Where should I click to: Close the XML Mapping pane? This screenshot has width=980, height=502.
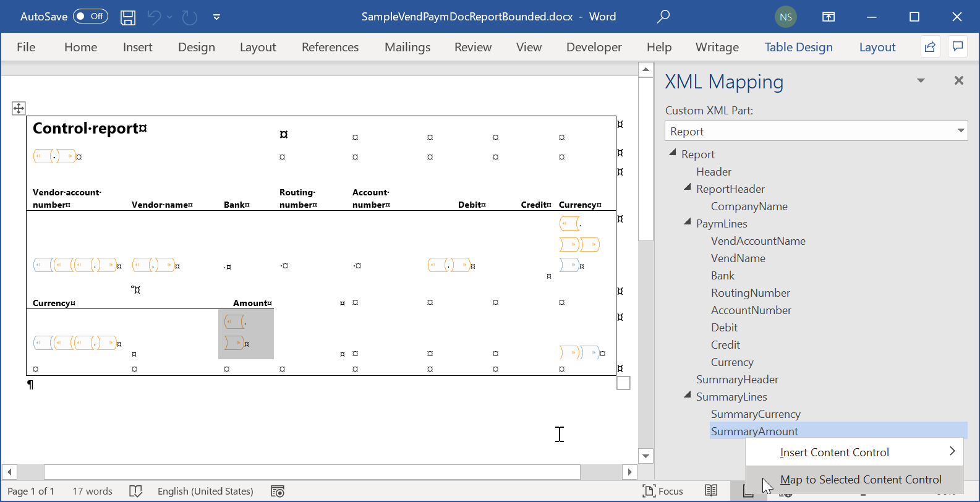point(959,80)
